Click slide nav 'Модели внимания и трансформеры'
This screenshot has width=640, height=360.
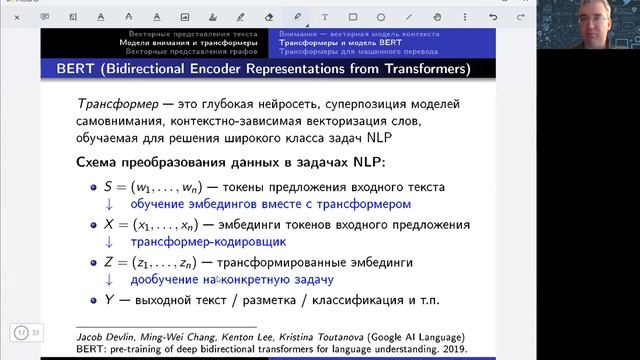pos(189,42)
